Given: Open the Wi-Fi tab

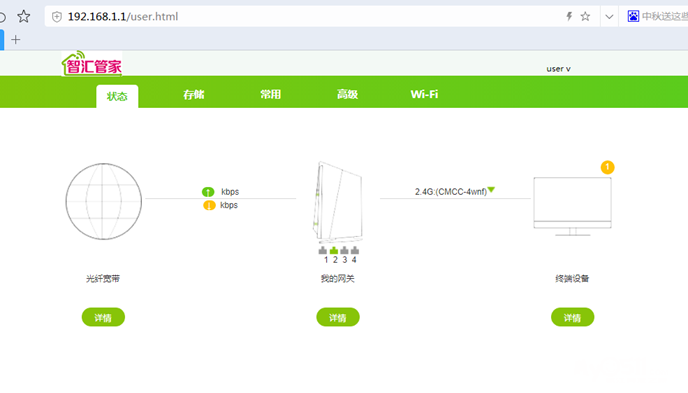Looking at the screenshot, I should coord(424,94).
